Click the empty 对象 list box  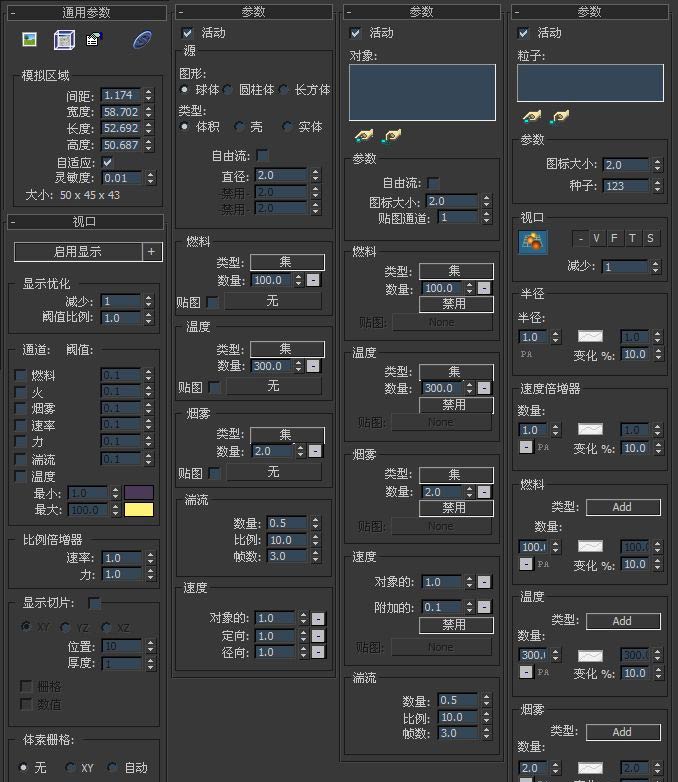[x=422, y=92]
